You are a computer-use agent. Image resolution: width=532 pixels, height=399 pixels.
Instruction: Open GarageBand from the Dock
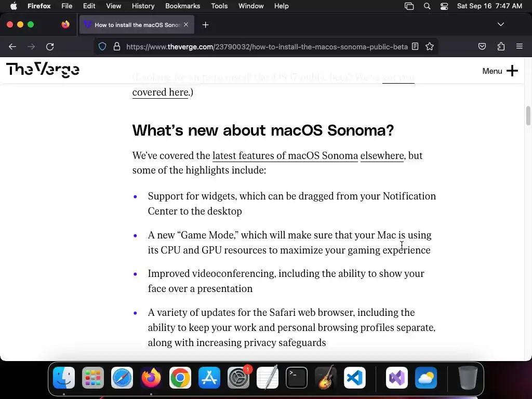[x=326, y=378]
